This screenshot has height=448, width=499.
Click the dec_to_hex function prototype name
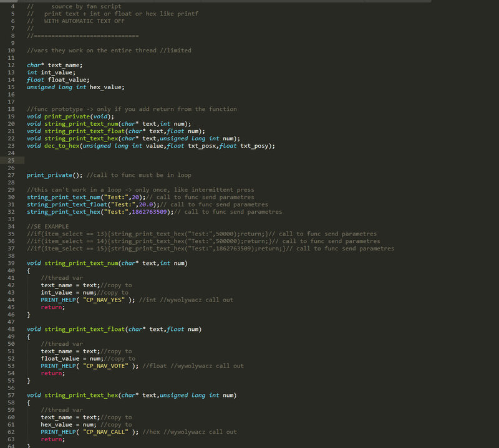65,146
